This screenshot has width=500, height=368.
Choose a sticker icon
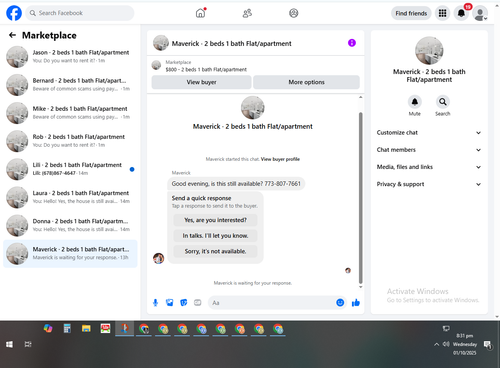tap(184, 303)
